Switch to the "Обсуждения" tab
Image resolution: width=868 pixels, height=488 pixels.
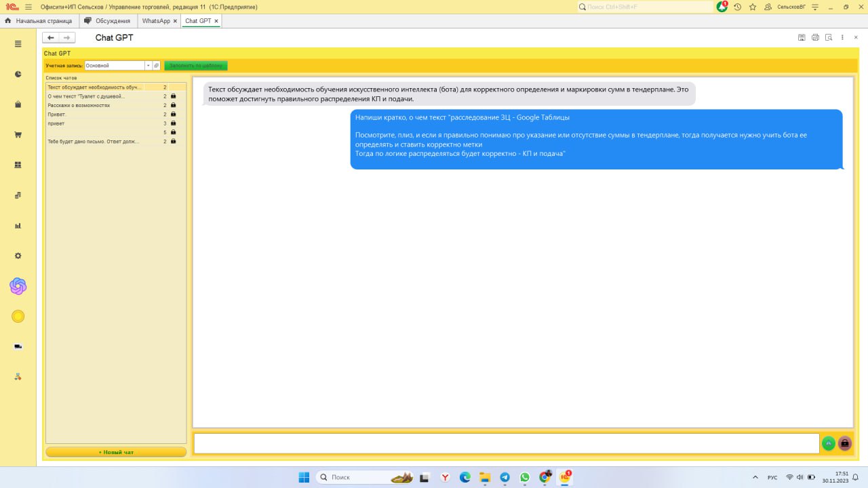point(108,21)
